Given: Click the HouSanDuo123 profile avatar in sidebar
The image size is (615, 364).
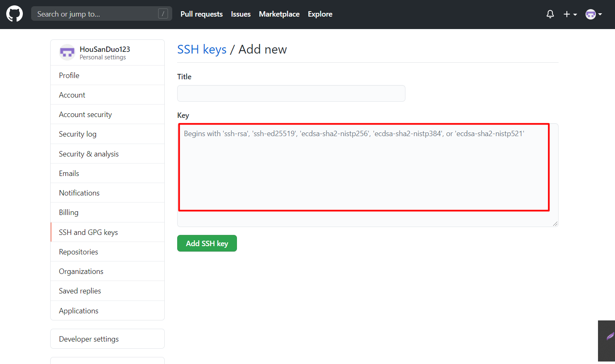Looking at the screenshot, I should coord(67,52).
